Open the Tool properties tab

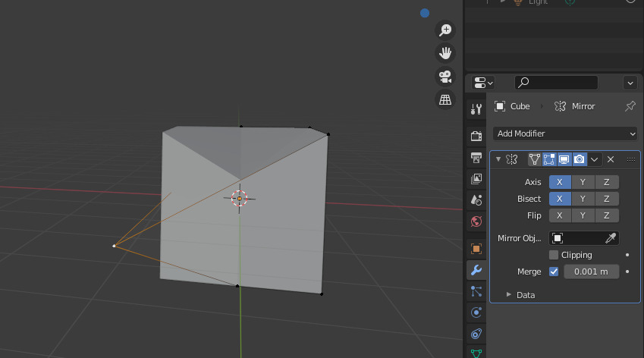[476, 109]
